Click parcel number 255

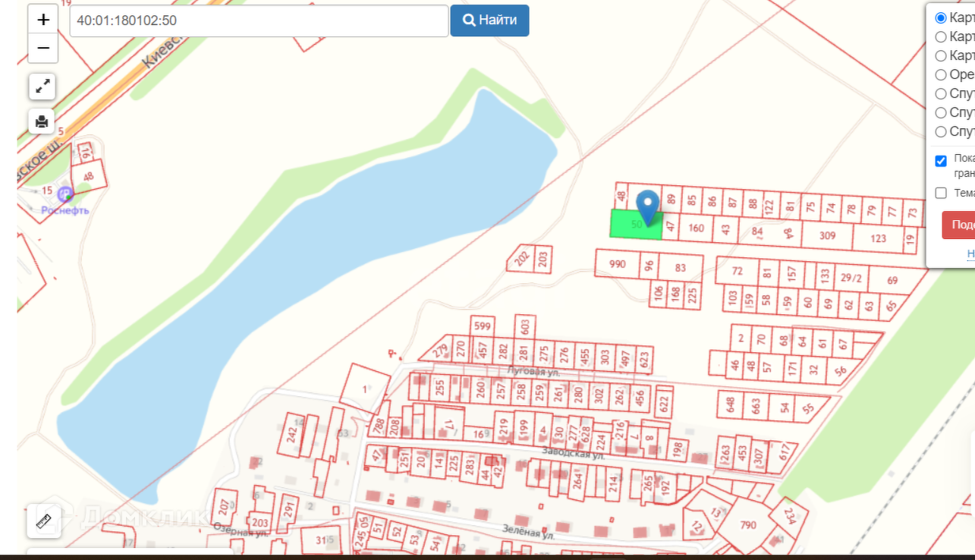click(441, 389)
